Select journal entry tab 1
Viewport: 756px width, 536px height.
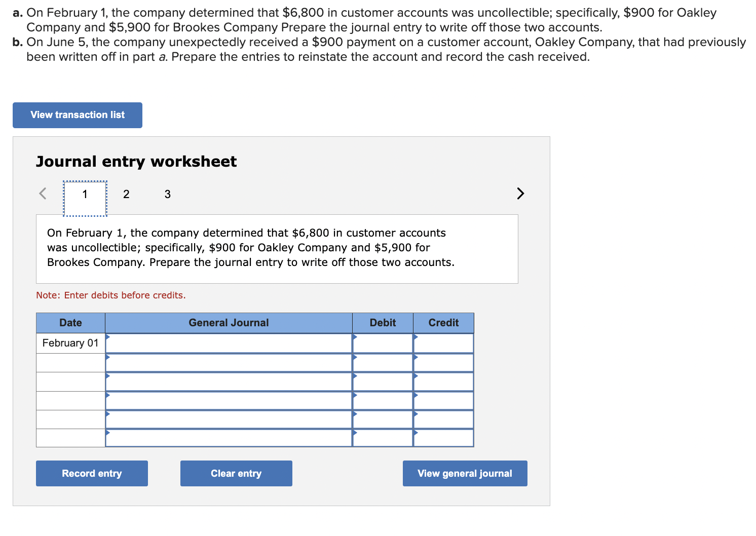click(x=85, y=199)
